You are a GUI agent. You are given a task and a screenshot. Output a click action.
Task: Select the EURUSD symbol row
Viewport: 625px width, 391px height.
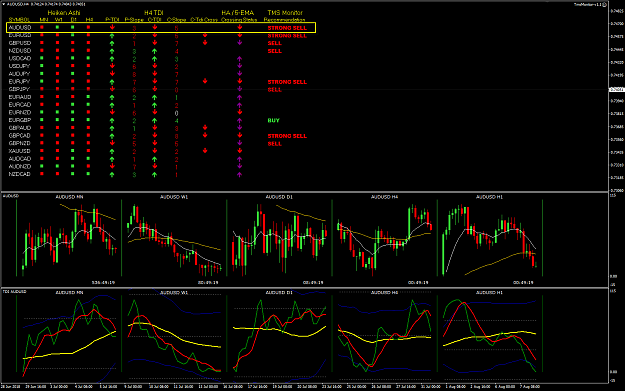pyautogui.click(x=20, y=35)
